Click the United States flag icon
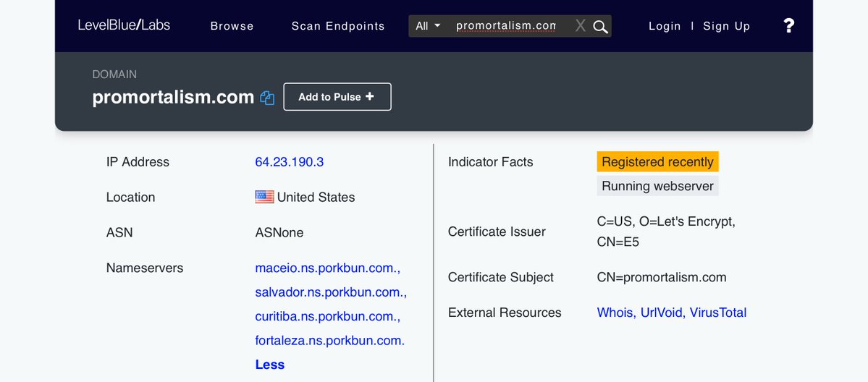868x382 pixels. [x=264, y=197]
